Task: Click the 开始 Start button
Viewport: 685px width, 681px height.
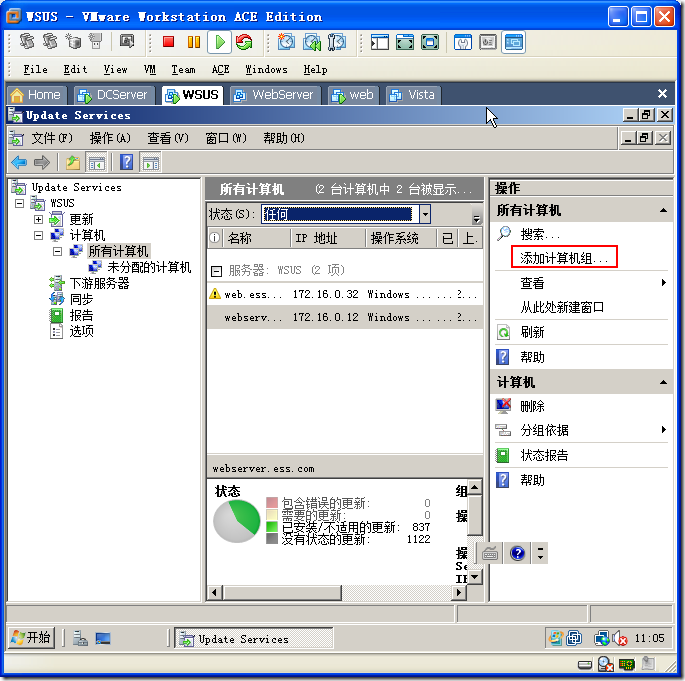Action: point(31,638)
